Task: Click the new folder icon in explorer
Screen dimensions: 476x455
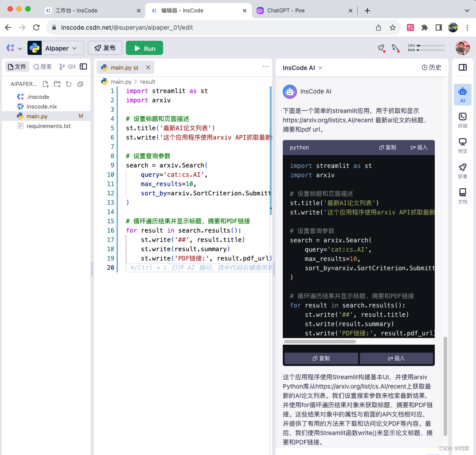Action: pos(57,84)
